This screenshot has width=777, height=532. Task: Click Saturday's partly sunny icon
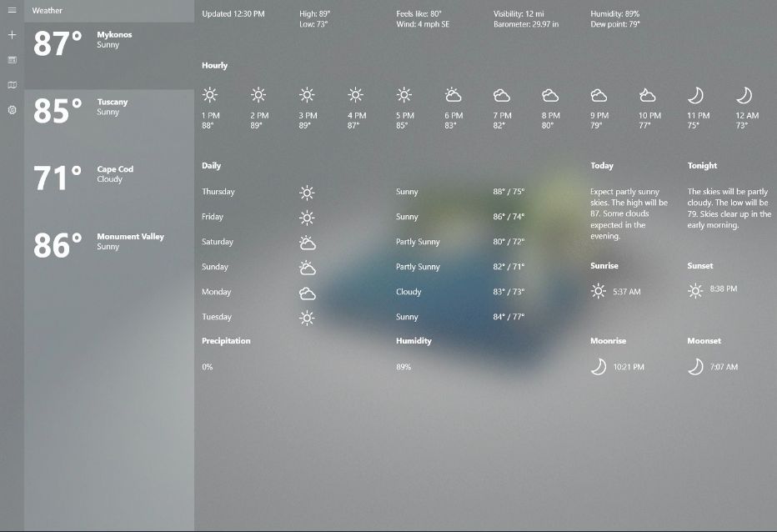(308, 243)
